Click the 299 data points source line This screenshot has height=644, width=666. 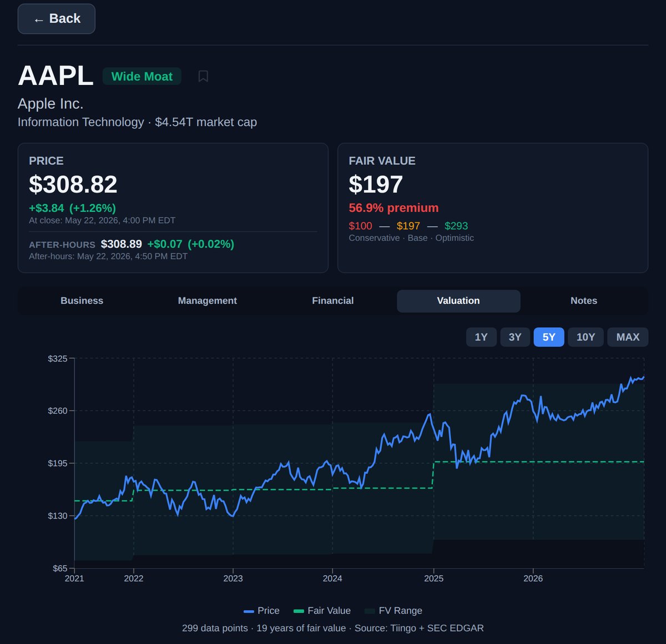pos(333,628)
